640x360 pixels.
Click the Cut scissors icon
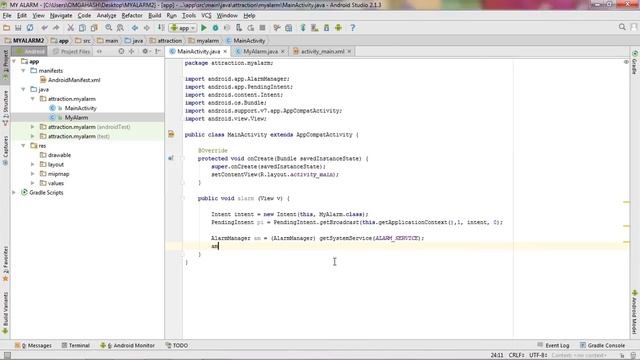[71, 28]
